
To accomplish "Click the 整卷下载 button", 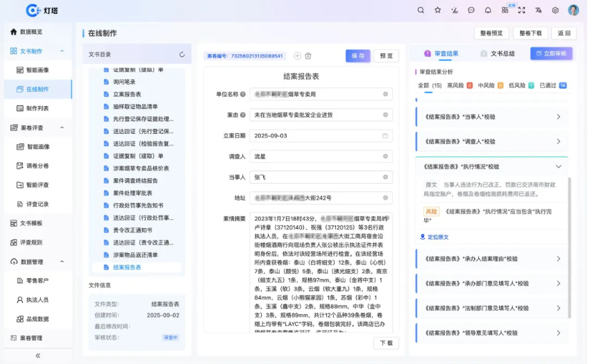I will (530, 33).
